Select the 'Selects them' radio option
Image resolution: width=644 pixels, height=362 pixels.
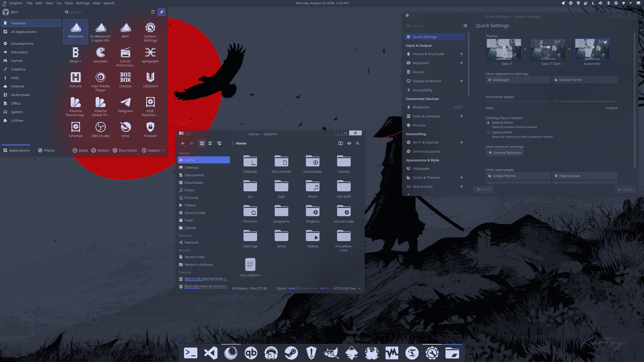[488, 123]
